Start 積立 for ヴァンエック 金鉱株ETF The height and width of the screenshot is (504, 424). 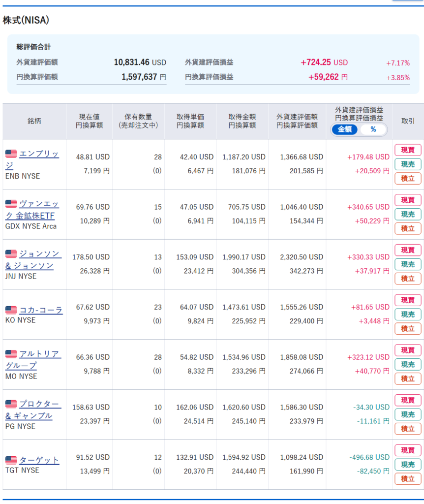408,228
